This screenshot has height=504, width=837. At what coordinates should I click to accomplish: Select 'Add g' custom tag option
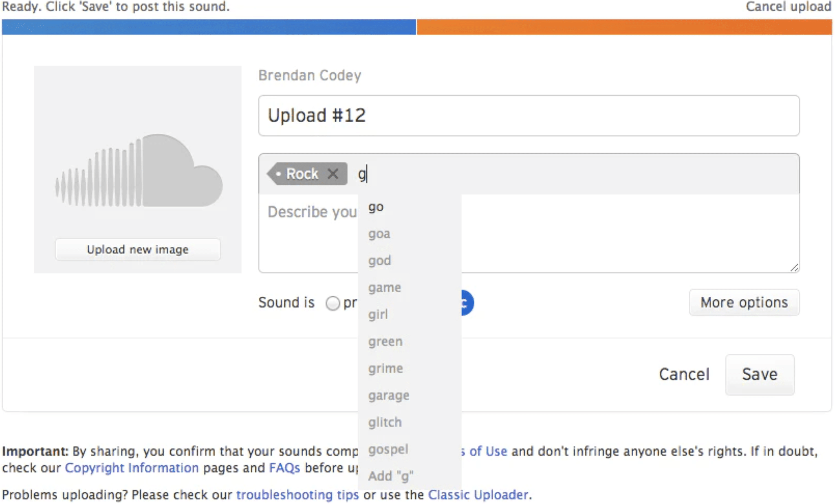(x=392, y=477)
